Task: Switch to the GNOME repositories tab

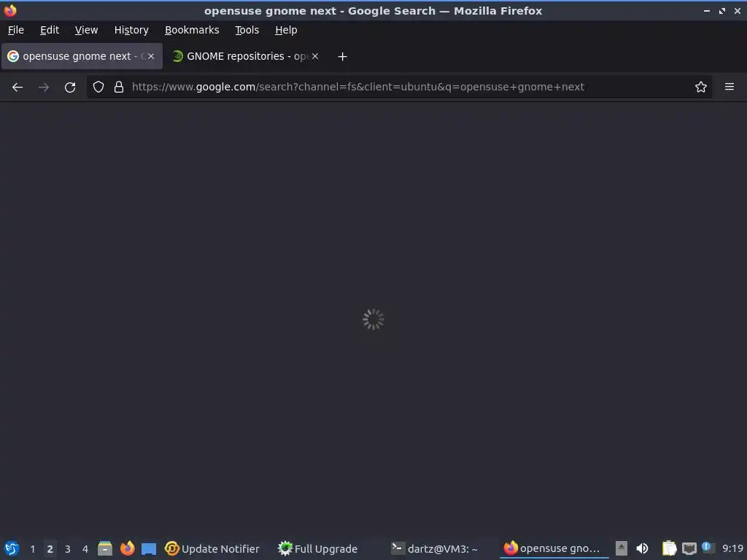Action: tap(246, 56)
